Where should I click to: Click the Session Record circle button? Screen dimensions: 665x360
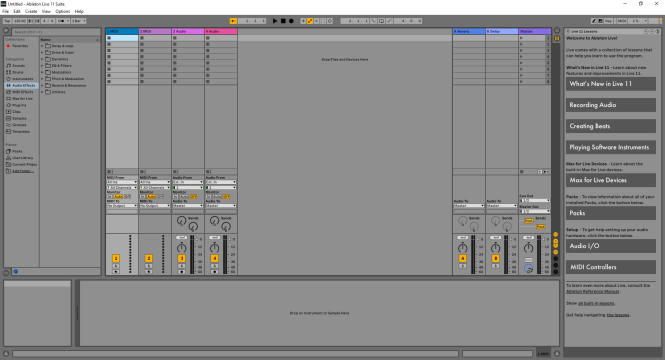(x=330, y=21)
